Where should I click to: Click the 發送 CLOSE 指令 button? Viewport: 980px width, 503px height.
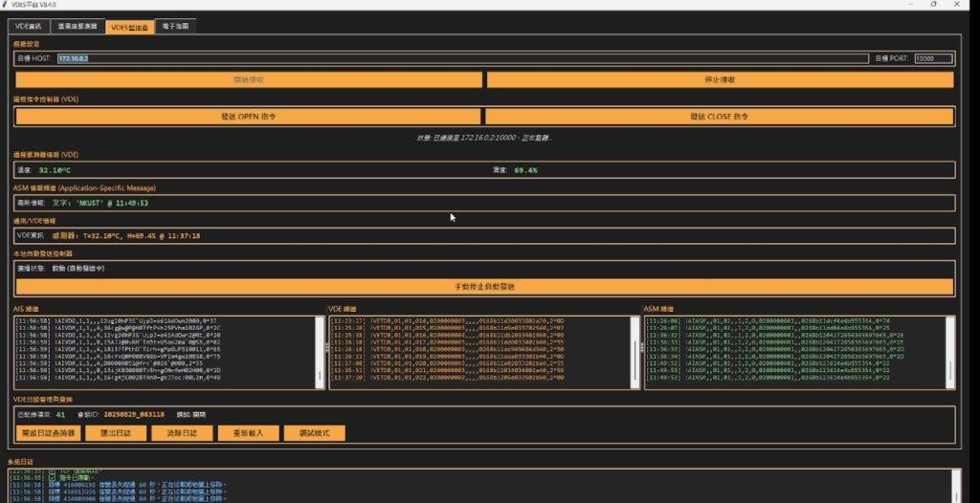tap(719, 116)
